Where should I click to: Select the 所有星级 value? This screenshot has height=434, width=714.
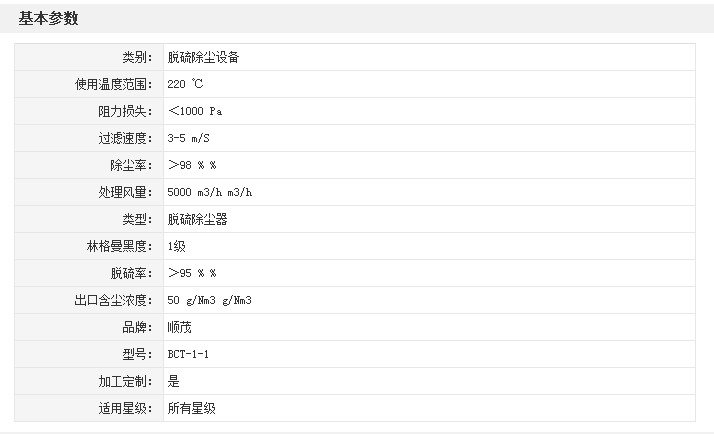191,408
